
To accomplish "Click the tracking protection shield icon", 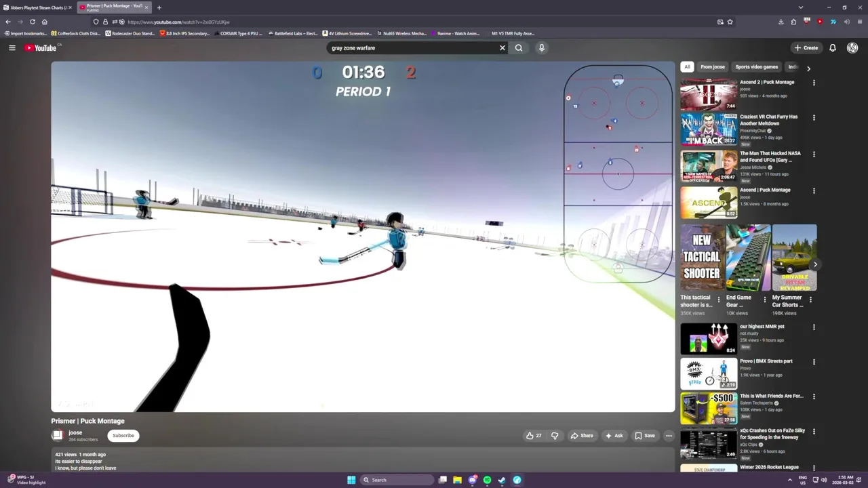I will coord(96,22).
